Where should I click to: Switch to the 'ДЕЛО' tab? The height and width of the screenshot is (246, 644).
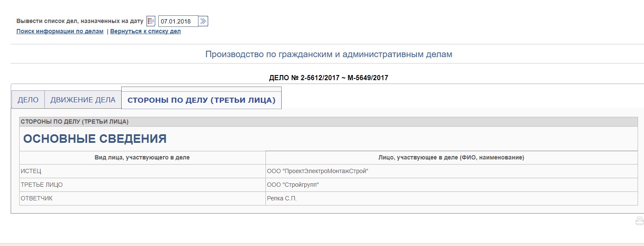click(x=28, y=100)
